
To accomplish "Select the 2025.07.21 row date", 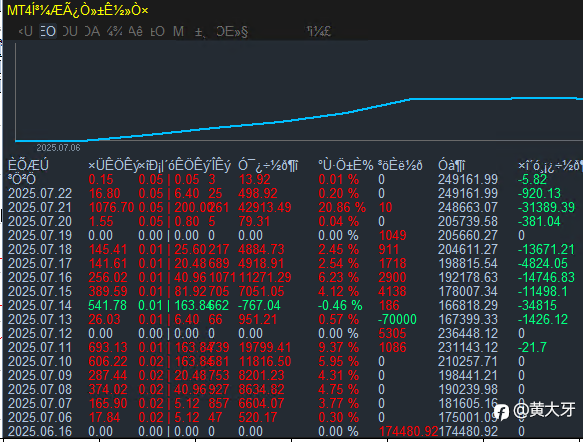I will coord(40,208).
